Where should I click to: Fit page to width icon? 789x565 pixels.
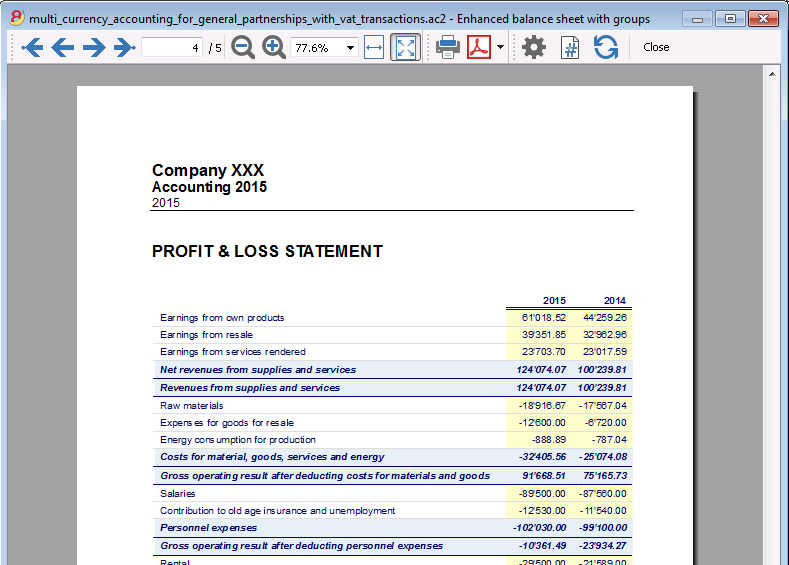click(374, 47)
